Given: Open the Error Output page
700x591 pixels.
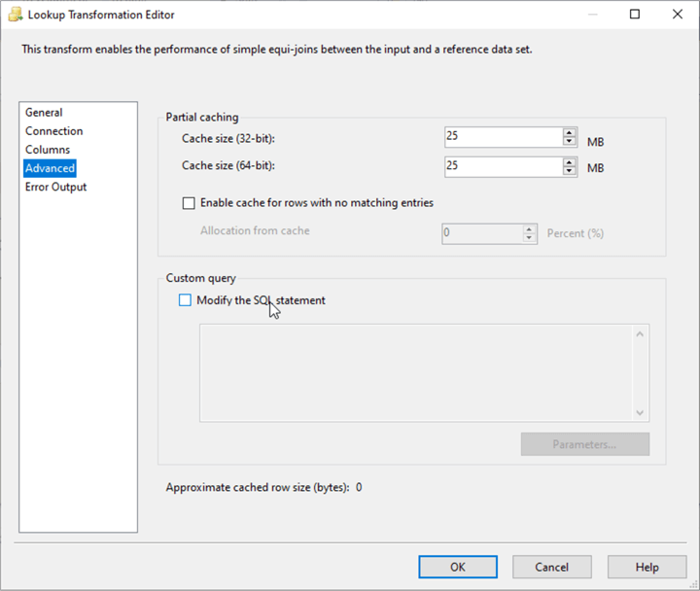Looking at the screenshot, I should click(x=55, y=187).
